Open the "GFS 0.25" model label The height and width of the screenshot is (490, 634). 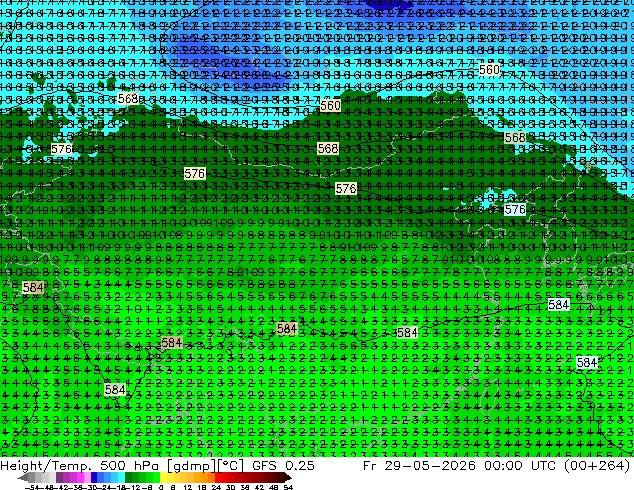tap(283, 466)
